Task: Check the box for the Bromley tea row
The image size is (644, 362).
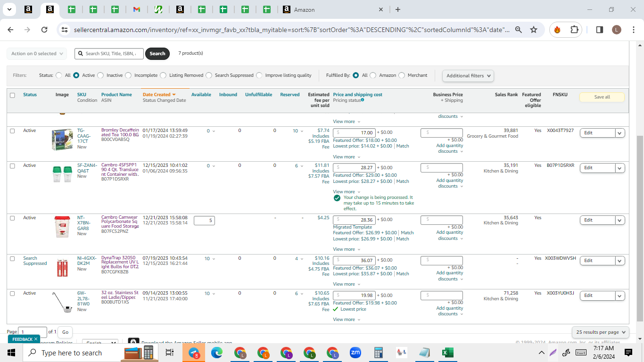Action: coord(12,131)
